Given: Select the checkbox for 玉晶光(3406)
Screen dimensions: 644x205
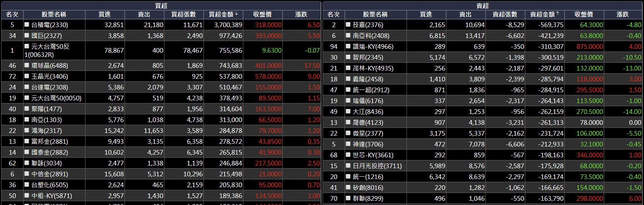Looking at the screenshot, I should click(x=27, y=76).
